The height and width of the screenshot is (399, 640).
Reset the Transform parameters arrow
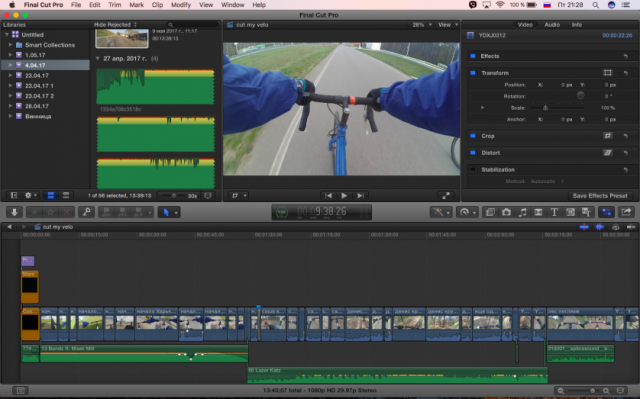625,73
